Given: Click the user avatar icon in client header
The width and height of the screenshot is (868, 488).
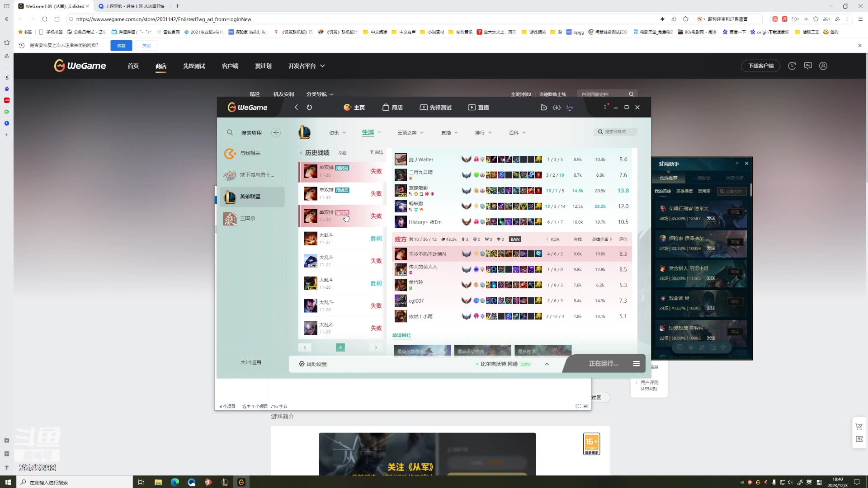Looking at the screenshot, I should coord(570,107).
